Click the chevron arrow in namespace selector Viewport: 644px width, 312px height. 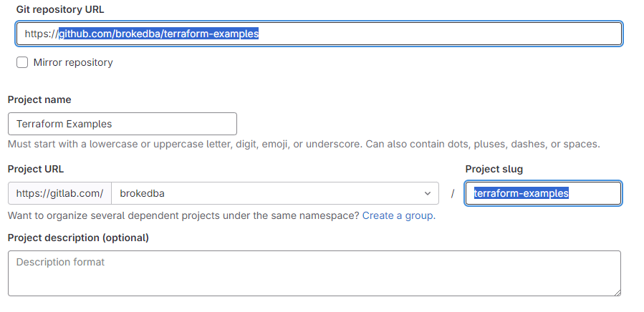coord(428,193)
